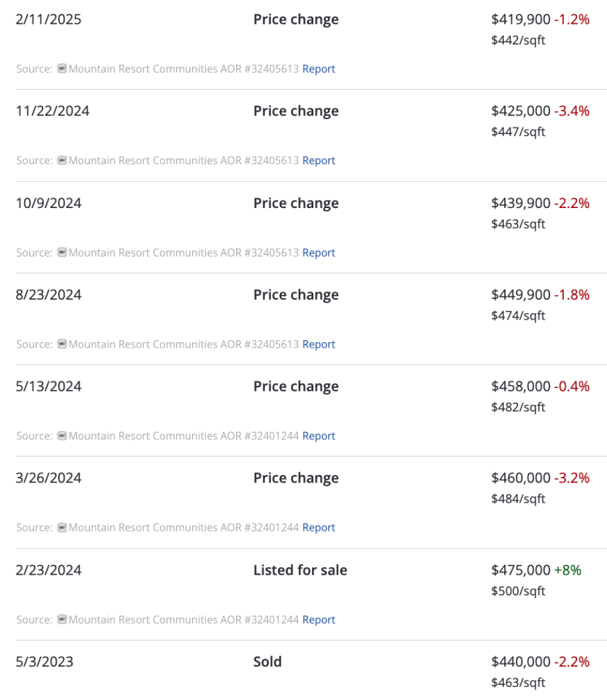
Task: Select the Report link below the 5/13/2024 entry
Action: [x=318, y=436]
